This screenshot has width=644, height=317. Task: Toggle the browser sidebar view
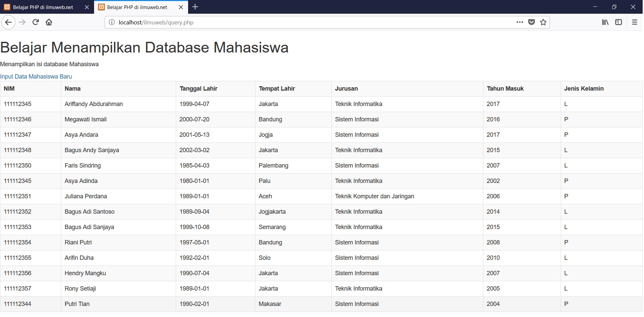coord(619,22)
